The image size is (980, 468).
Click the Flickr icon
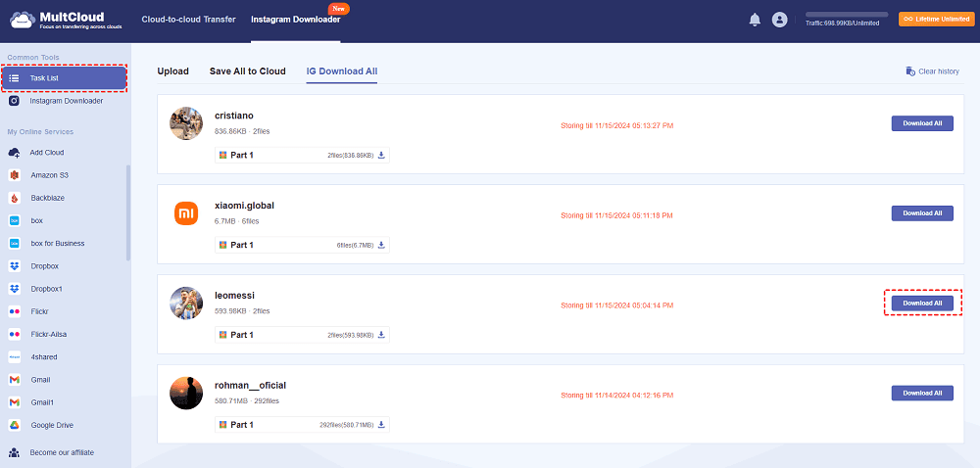[x=15, y=311]
